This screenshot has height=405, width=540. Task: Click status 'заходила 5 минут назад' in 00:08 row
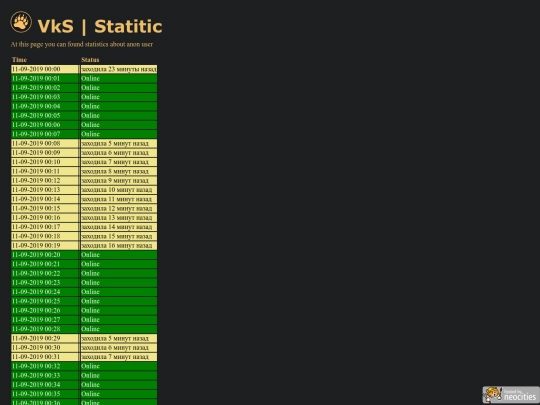click(x=119, y=143)
